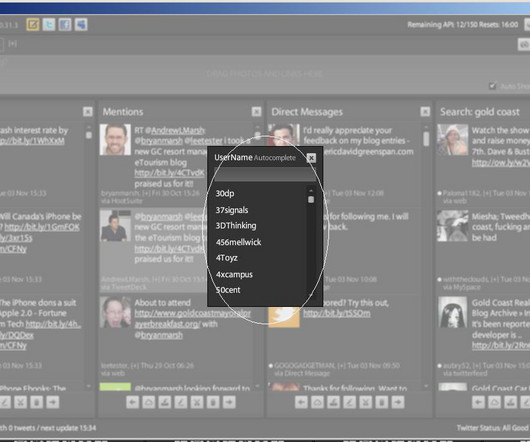Click the autocomplete list scrollbar thumb
530x442 pixels.
click(311, 199)
